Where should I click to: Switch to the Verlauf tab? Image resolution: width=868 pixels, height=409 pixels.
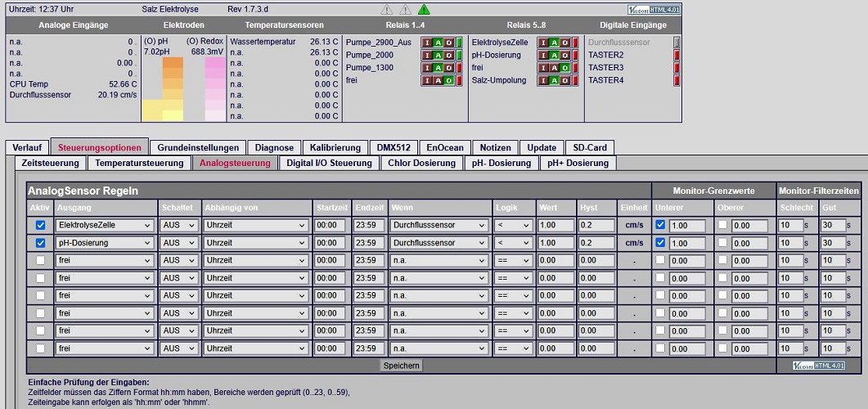coord(27,148)
